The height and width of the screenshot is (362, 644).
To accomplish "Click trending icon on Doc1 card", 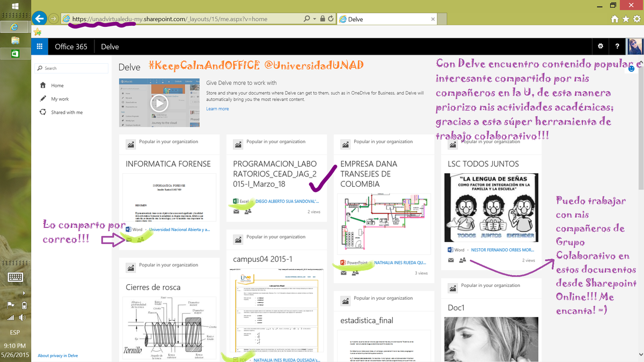I will point(452,287).
